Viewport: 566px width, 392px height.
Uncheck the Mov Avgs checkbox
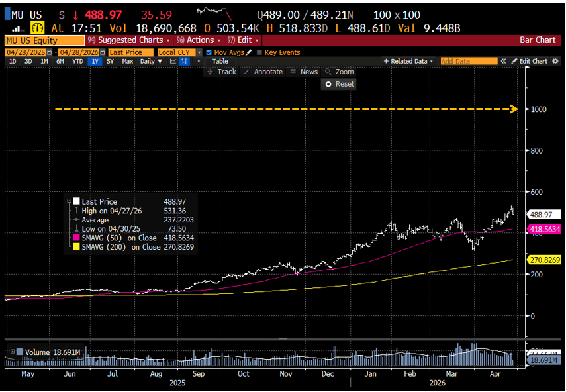click(x=209, y=52)
